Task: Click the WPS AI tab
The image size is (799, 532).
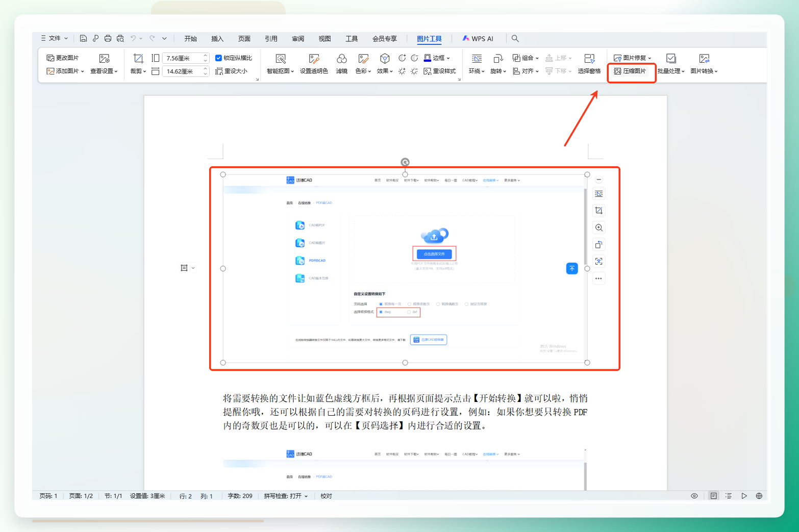Action: 478,39
